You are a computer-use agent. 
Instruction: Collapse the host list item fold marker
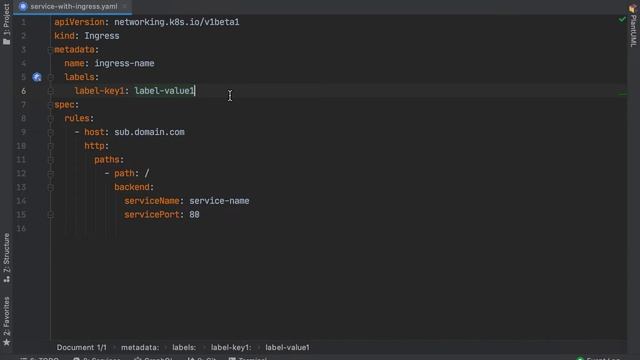[x=51, y=132]
